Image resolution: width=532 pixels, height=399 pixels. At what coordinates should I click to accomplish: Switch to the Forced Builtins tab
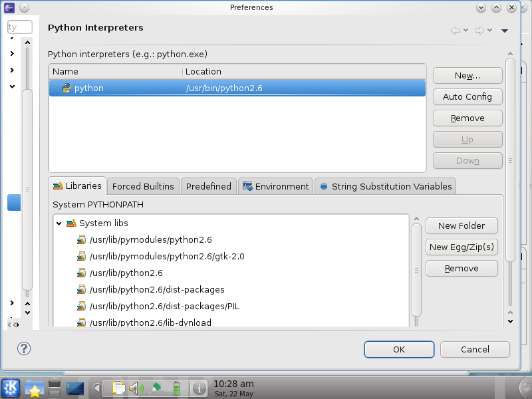coord(143,186)
